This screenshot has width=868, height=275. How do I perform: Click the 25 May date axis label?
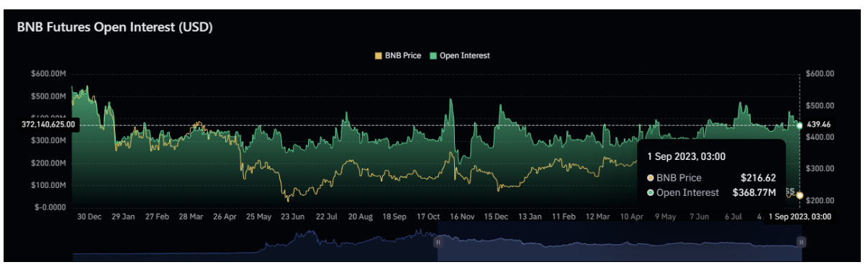click(x=259, y=216)
